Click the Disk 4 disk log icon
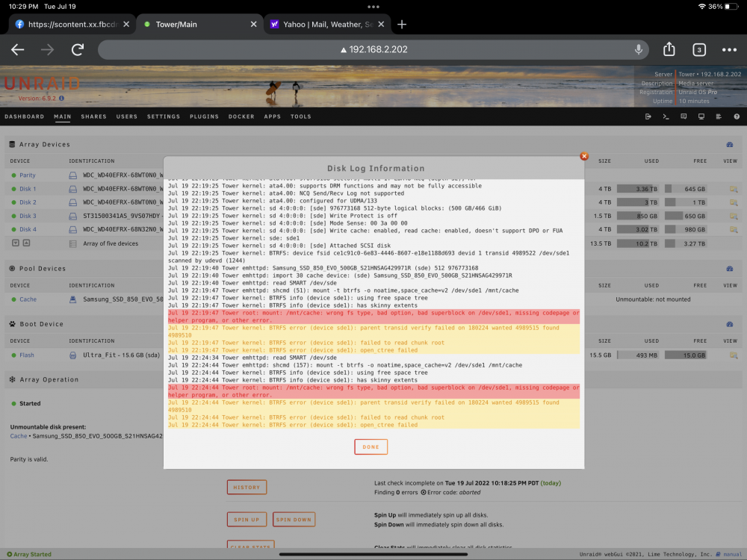The image size is (747, 560). tap(73, 229)
